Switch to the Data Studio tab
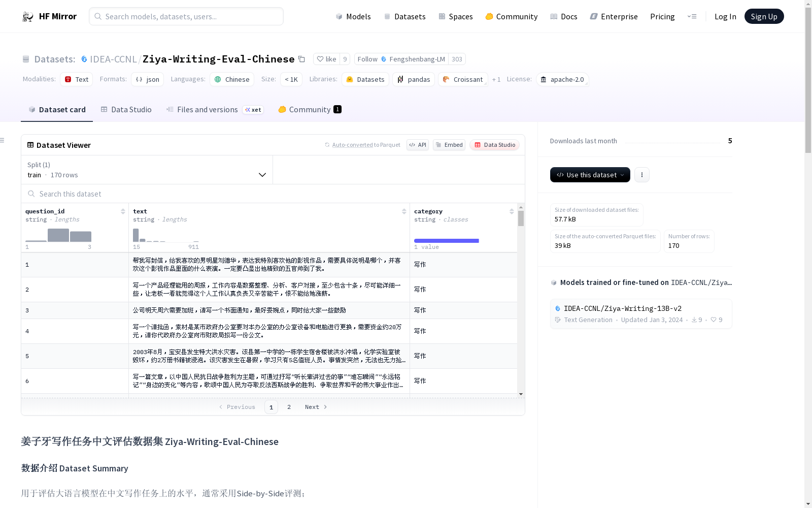This screenshot has height=508, width=812. [x=126, y=110]
